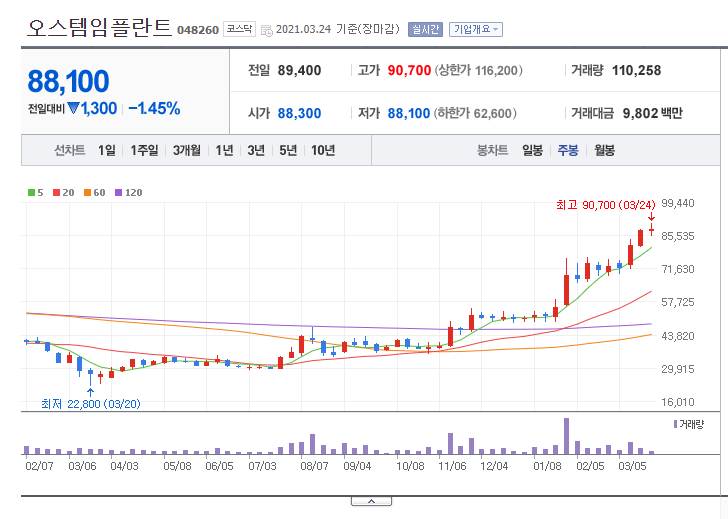Switch to 일봉 daily candle chart
728x519 pixels.
click(x=533, y=150)
